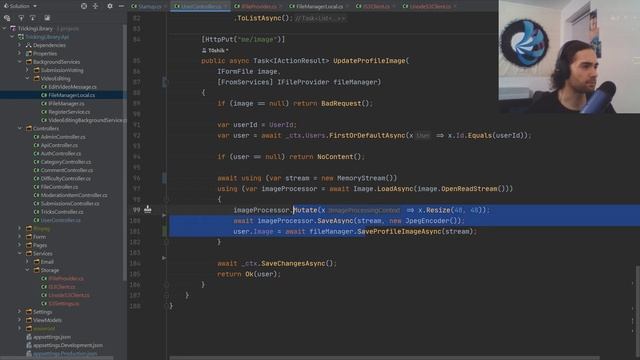Expand the Properties node
The height and width of the screenshot is (360, 640).
19,53
